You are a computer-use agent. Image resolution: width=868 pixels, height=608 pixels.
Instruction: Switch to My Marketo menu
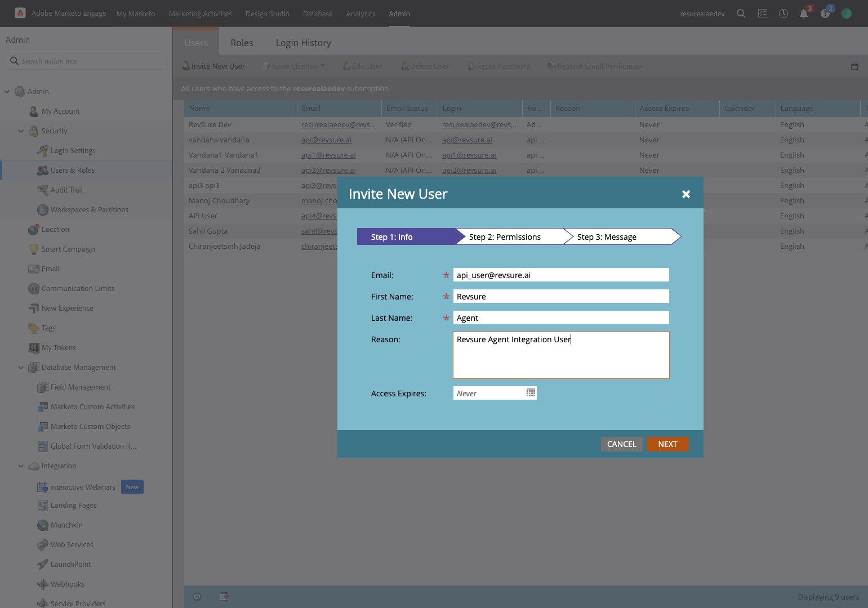point(136,14)
